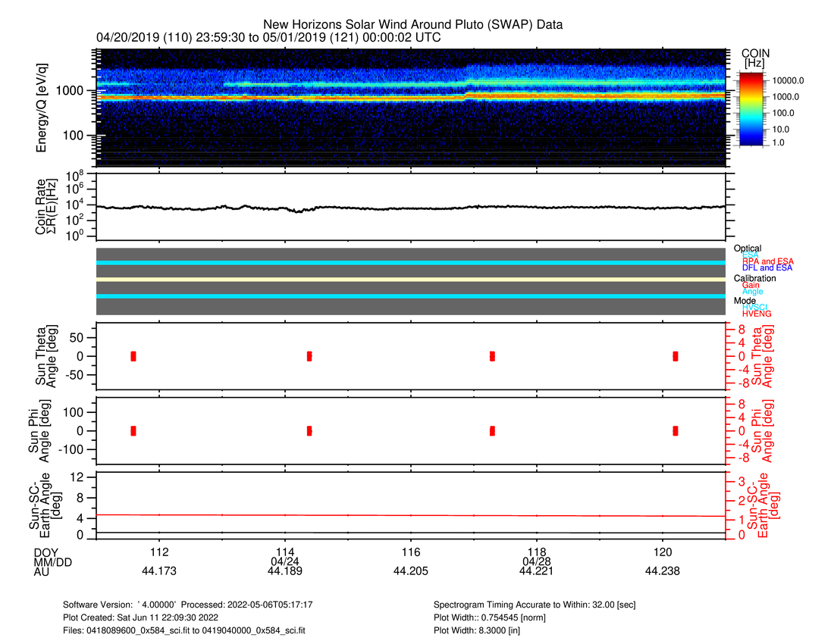Viewport: 834px width, 644px height.
Task: Click the Gain calibration legend entry
Action: point(751,285)
